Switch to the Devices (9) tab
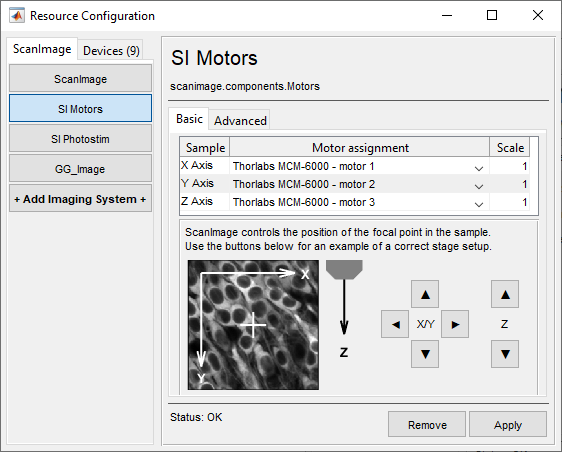The image size is (562, 452). point(111,51)
